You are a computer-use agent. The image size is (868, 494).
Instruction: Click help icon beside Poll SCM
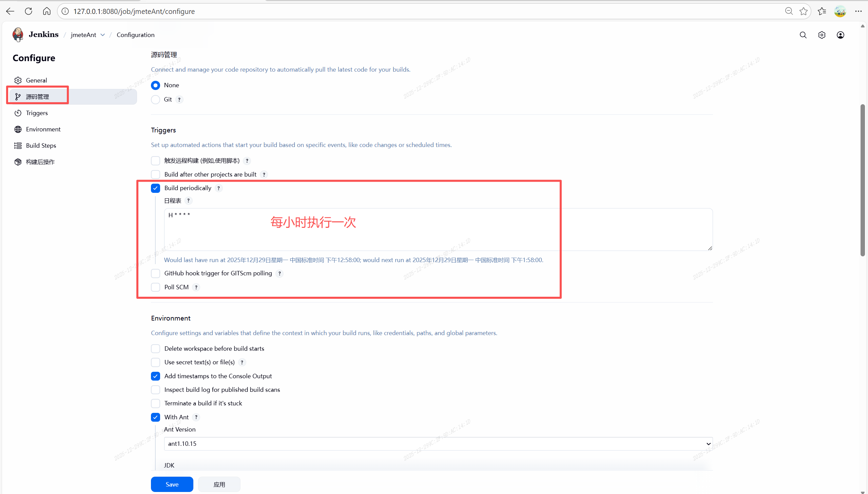click(x=196, y=287)
